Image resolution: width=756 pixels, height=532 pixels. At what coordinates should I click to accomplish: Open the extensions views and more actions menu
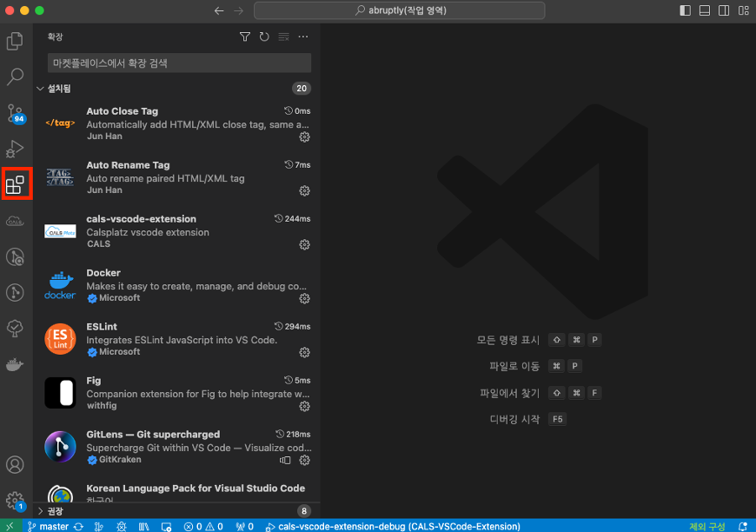pyautogui.click(x=302, y=37)
